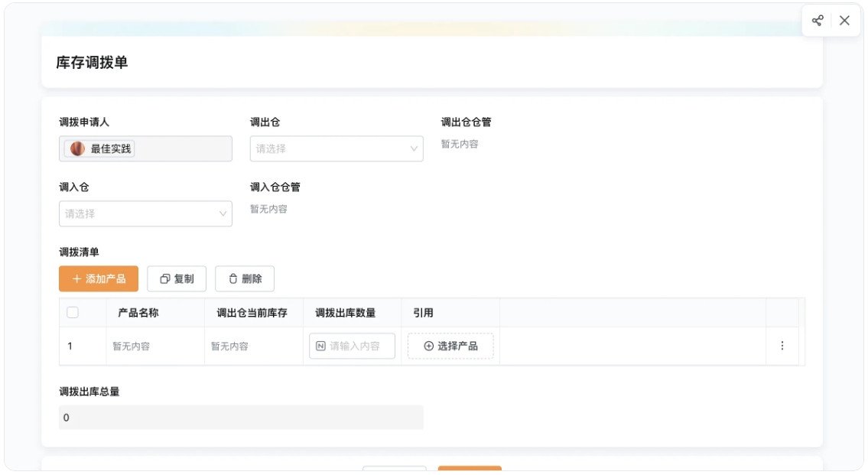Click the chevron arrow of the 调出仓 selector
This screenshot has height=475, width=868.
coord(414,148)
